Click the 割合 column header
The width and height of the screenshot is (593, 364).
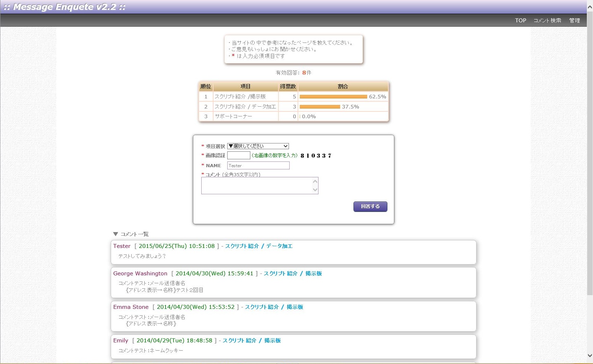click(343, 86)
